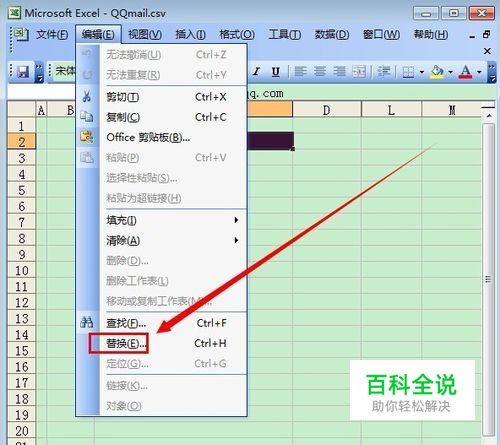Click the Borders grid icon
This screenshot has width=500, height=445.
[x=408, y=71]
